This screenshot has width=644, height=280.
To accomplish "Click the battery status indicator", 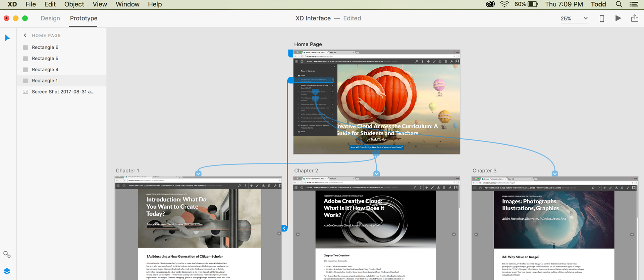I will [x=526, y=4].
